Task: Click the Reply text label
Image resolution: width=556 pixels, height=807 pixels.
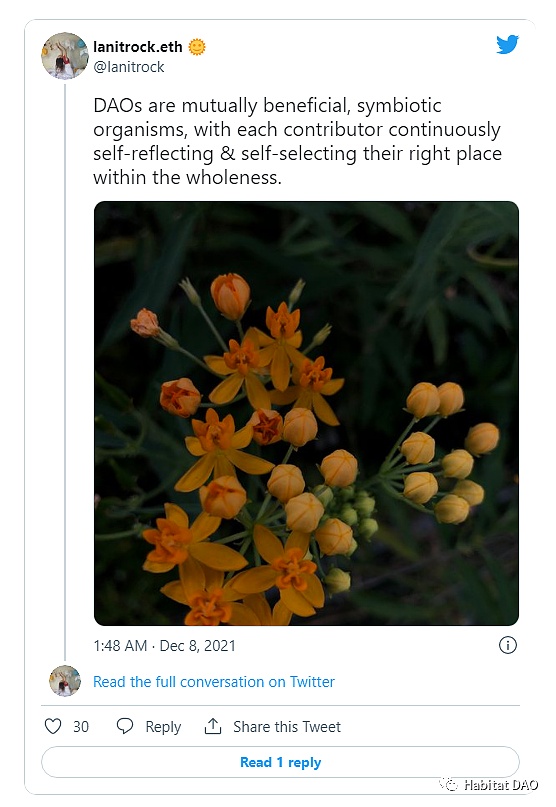Action: (x=163, y=727)
